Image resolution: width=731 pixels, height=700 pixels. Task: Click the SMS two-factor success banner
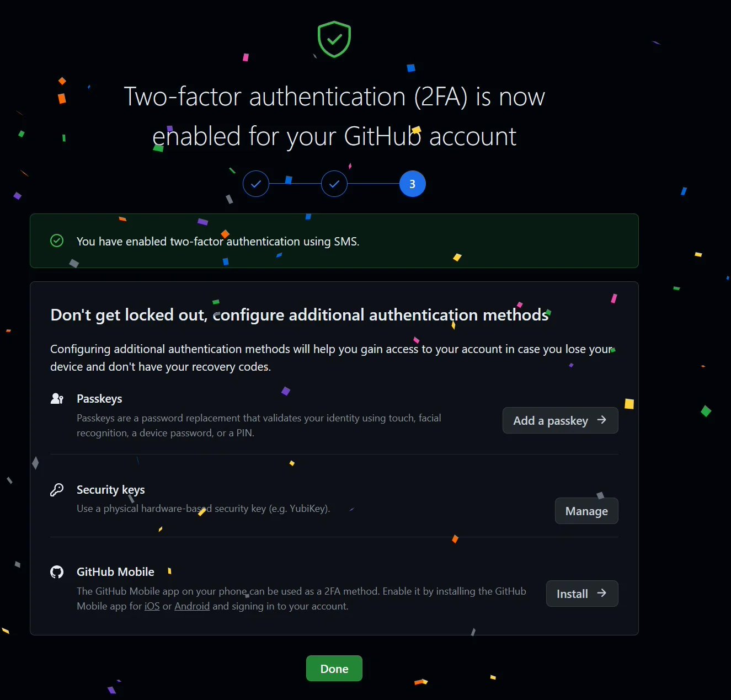pos(334,241)
